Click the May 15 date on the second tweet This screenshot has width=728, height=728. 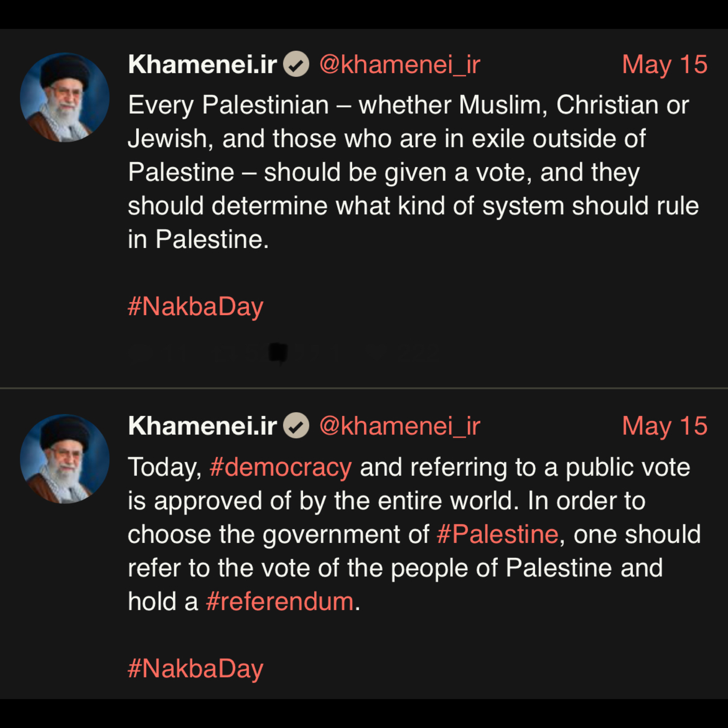(664, 426)
